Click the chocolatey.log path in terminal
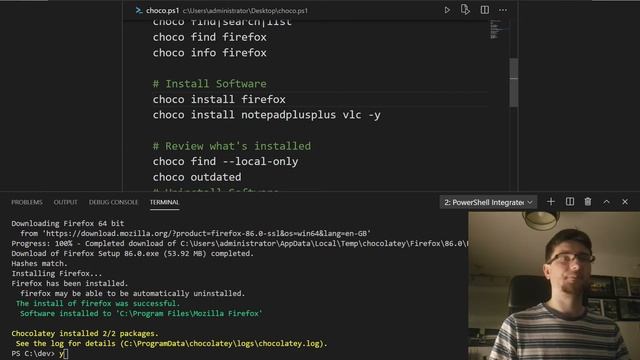 coord(223,344)
